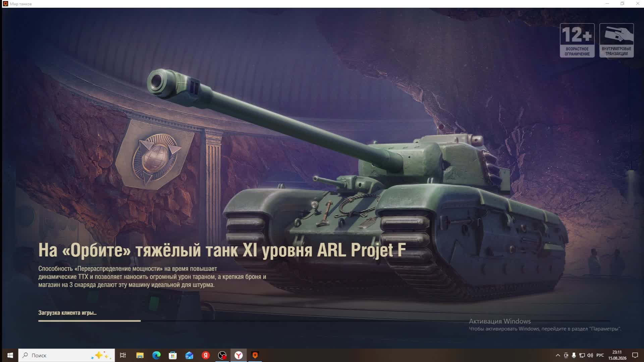Open the volume control tray icon
The image size is (644, 362).
(x=590, y=355)
